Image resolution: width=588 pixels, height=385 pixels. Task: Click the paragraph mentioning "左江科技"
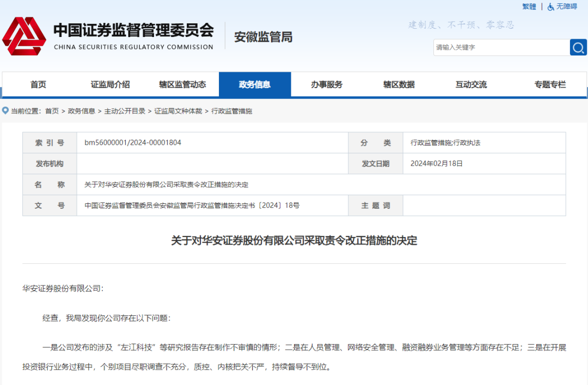[x=294, y=357]
